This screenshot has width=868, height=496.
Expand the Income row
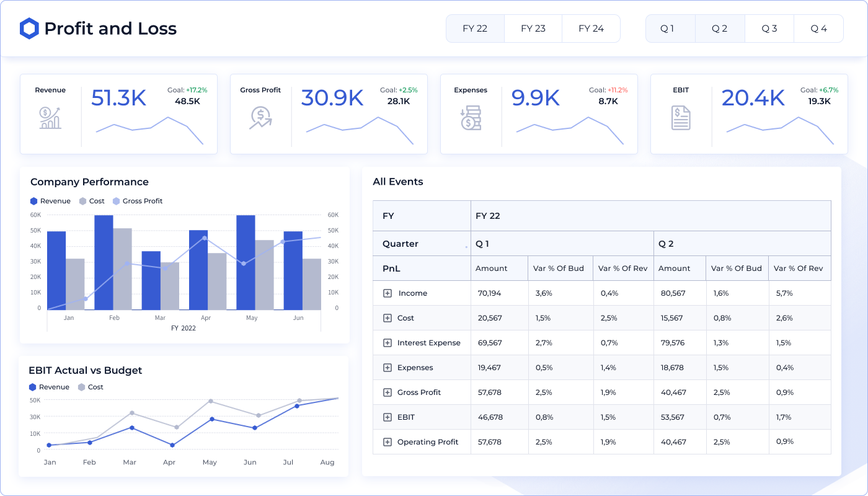(x=387, y=293)
